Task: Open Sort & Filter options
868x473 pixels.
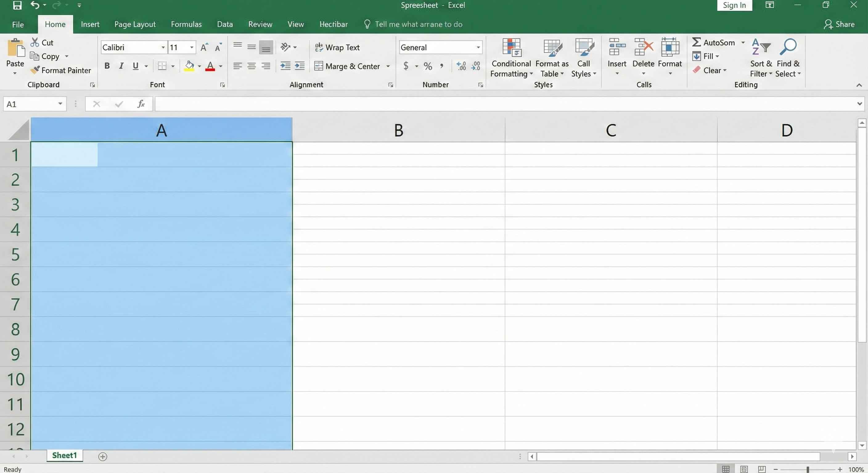Action: click(x=760, y=57)
